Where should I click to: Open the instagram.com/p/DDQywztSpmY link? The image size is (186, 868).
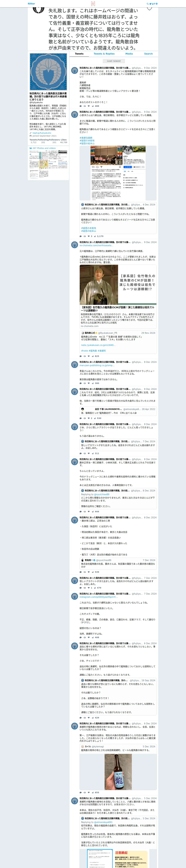99,597
